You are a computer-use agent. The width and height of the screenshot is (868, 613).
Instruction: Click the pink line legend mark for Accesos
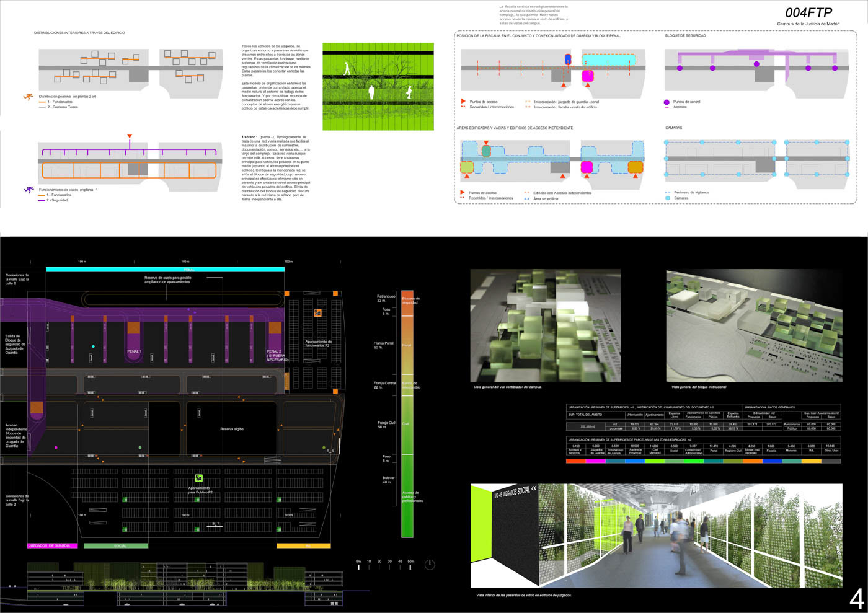[x=666, y=107]
